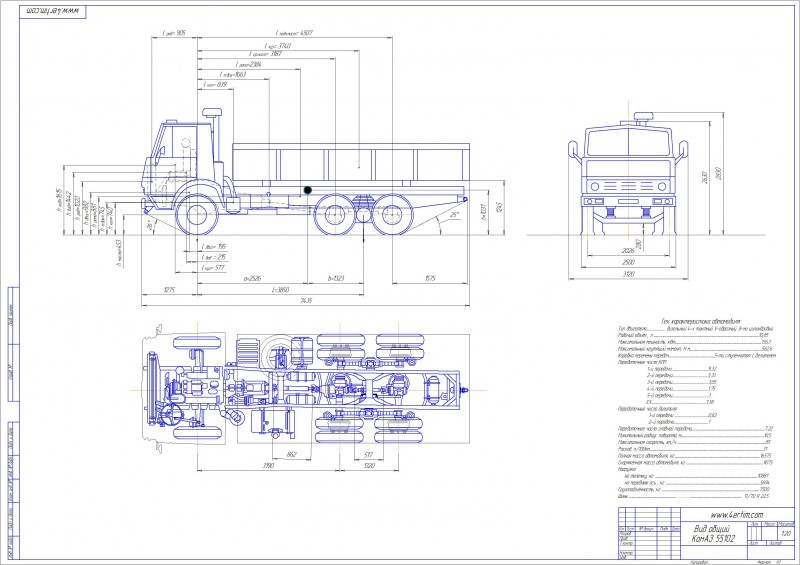Select the vertical dimension 1245 at the rear

click(x=500, y=207)
